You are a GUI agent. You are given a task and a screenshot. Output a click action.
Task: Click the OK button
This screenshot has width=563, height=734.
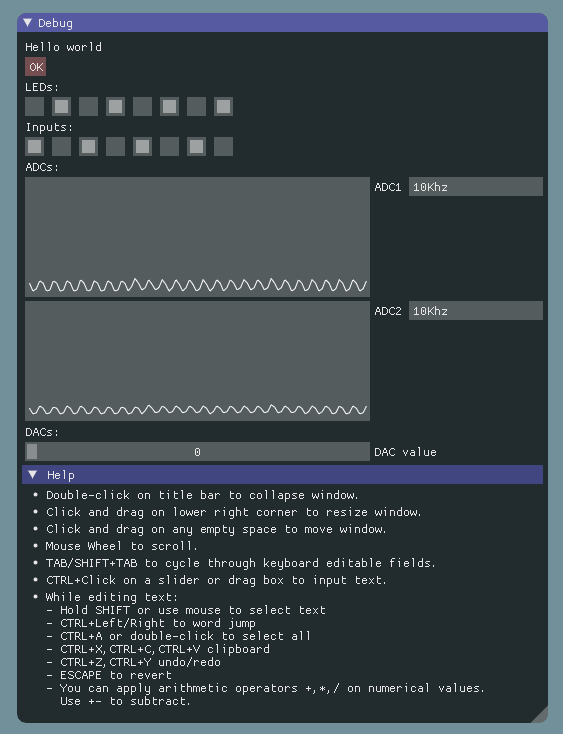click(x=36, y=67)
